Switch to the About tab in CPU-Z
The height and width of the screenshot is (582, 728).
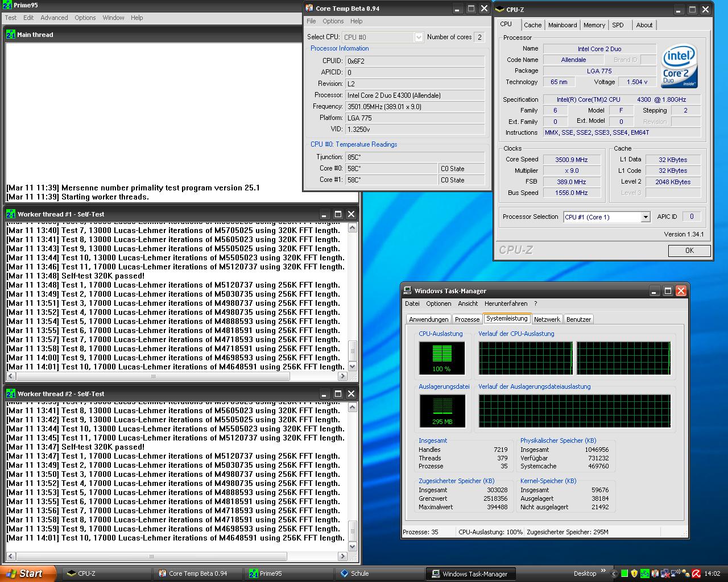(644, 25)
